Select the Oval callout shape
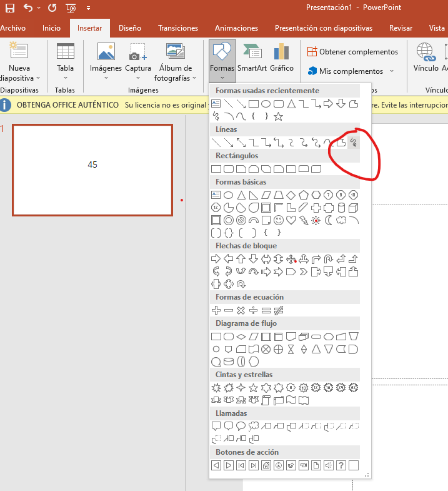Image resolution: width=448 pixels, height=491 pixels. [x=241, y=426]
